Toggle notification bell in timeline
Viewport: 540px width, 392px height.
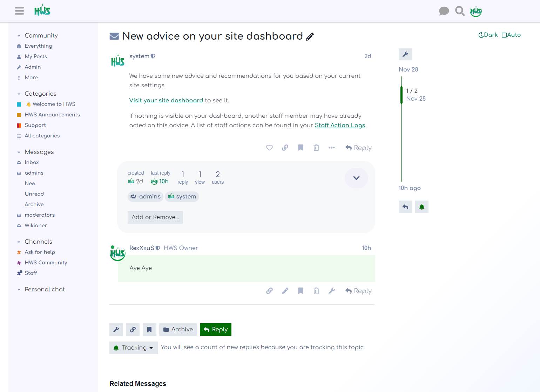pos(422,207)
